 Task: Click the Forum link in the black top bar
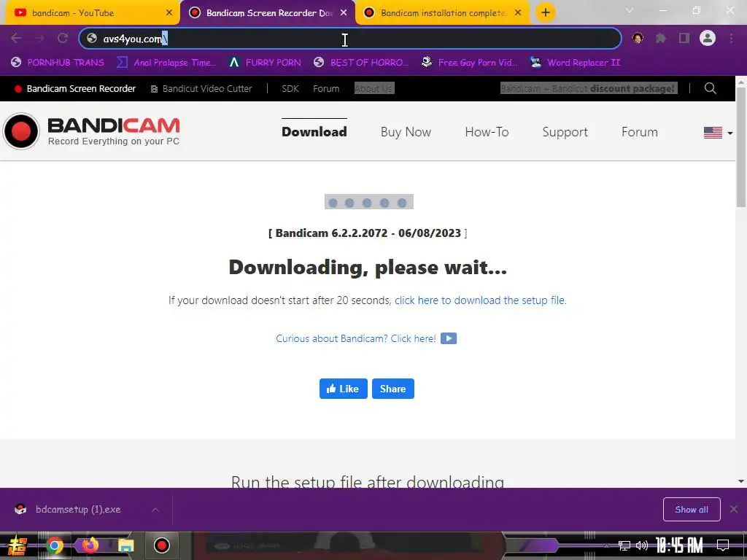pyautogui.click(x=326, y=88)
